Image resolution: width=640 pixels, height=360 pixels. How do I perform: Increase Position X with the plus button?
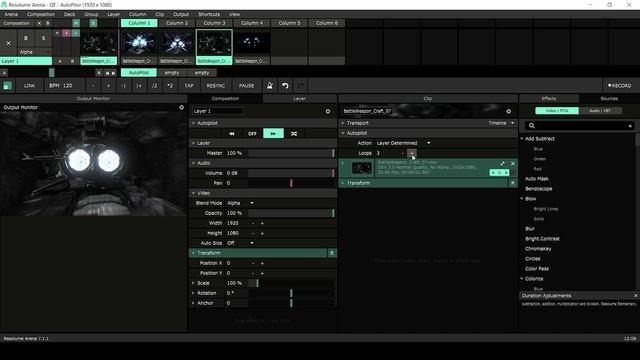tap(262, 263)
